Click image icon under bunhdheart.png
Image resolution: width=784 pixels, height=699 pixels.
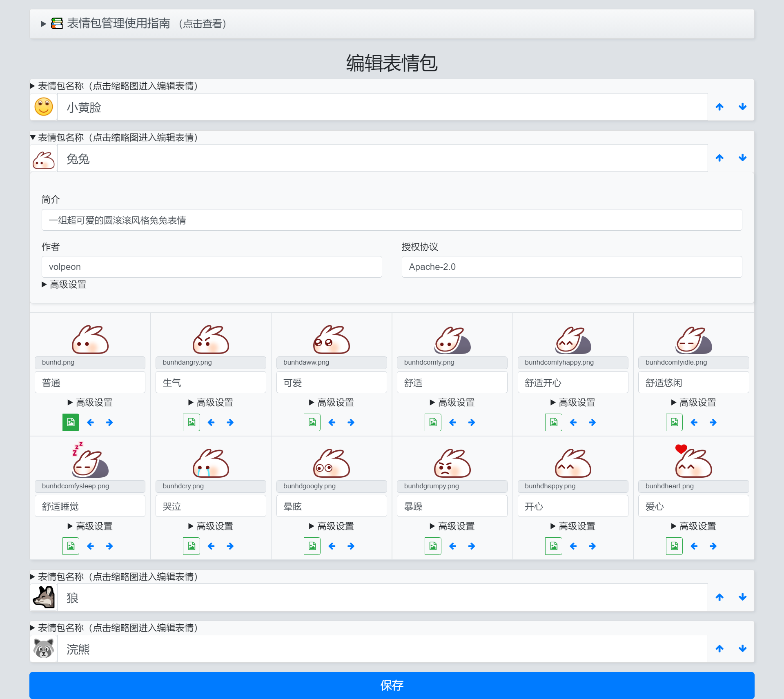click(x=674, y=546)
